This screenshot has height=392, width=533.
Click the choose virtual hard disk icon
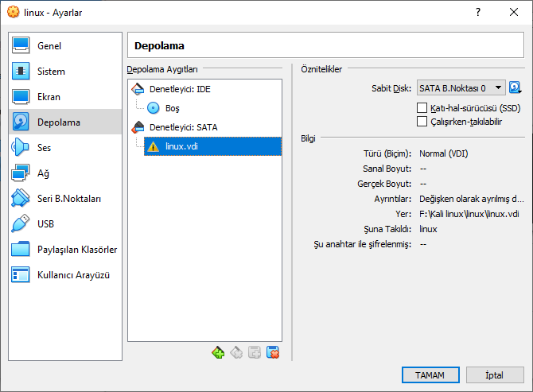[515, 88]
